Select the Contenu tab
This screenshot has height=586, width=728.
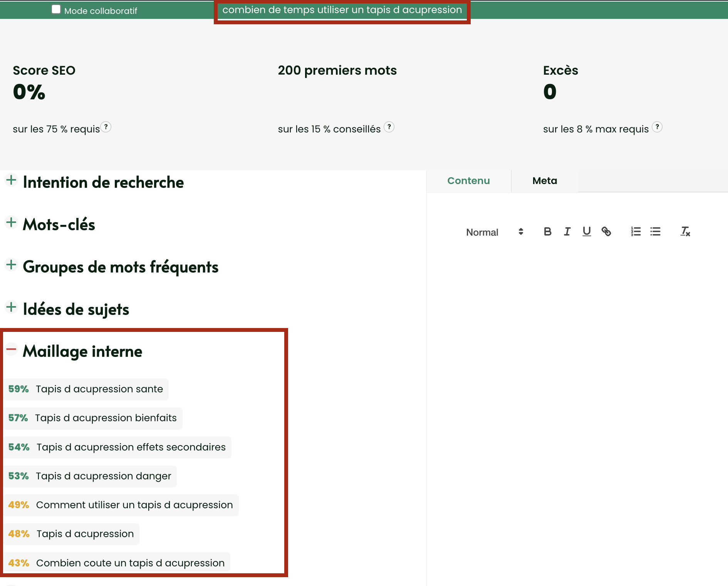tap(468, 181)
